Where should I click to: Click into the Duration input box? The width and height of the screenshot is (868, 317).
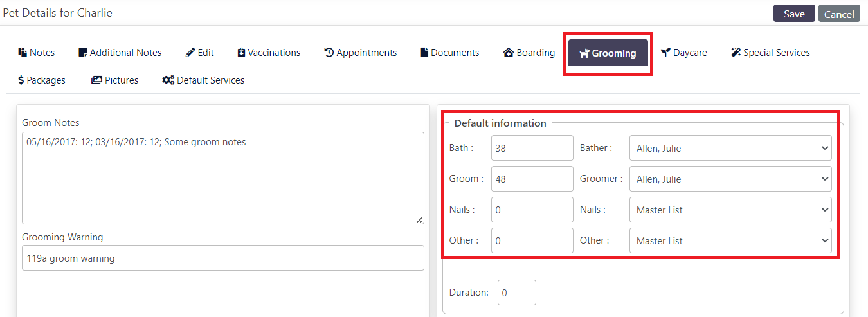517,293
